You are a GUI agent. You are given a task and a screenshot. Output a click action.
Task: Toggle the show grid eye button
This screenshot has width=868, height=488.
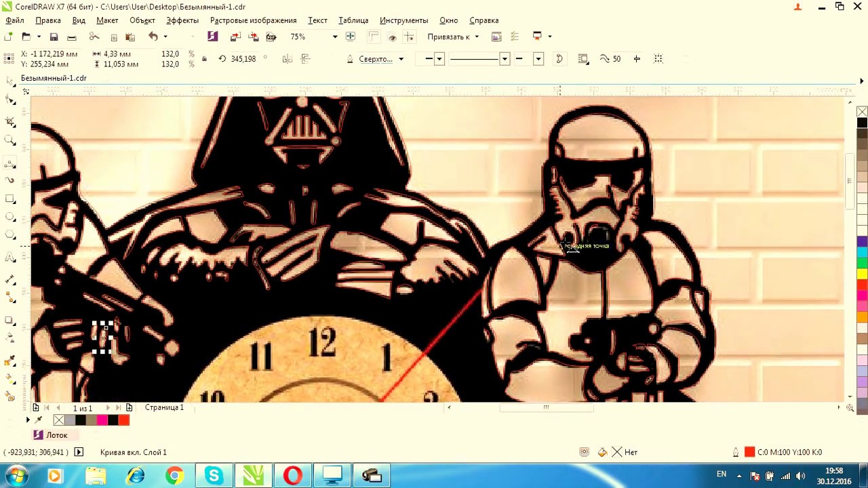coord(392,37)
